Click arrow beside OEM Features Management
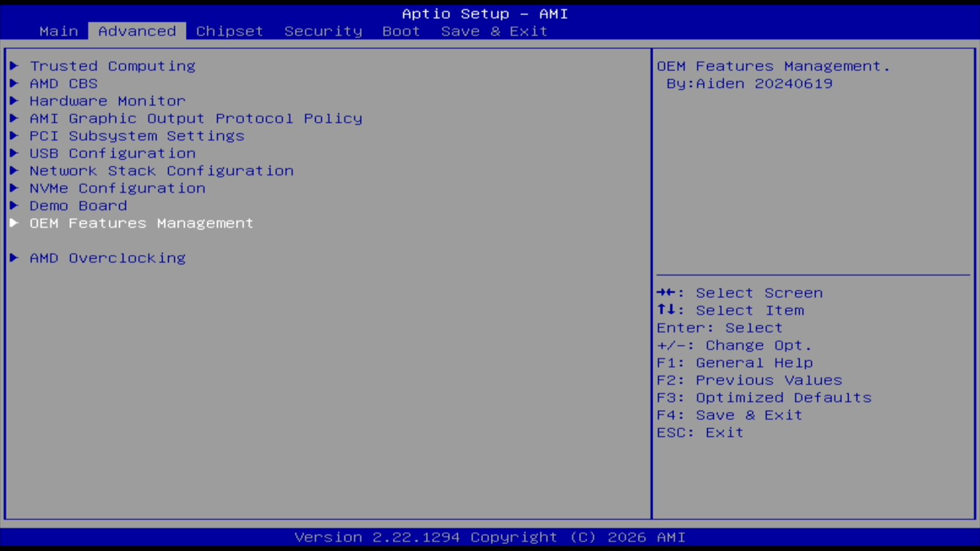Screen dimensions: 980x551 click(x=15, y=223)
